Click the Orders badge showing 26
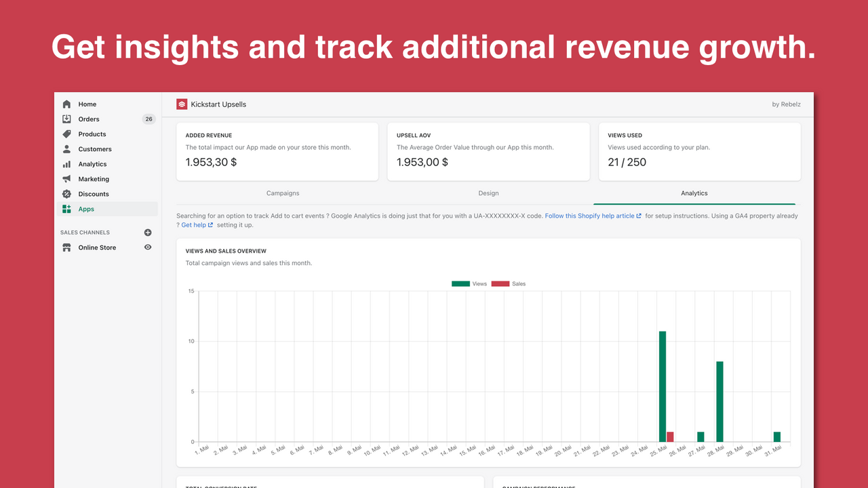 coord(149,119)
